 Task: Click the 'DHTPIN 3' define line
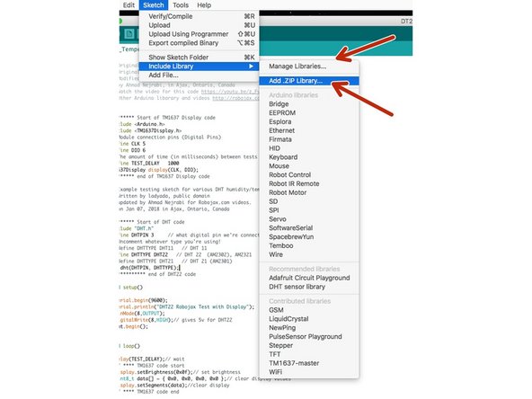(137, 235)
